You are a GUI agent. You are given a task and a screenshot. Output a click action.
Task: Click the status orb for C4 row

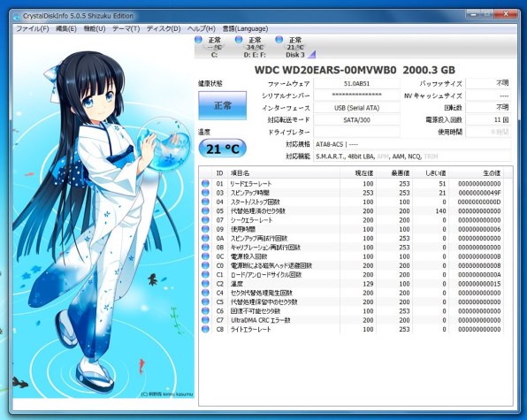(205, 293)
